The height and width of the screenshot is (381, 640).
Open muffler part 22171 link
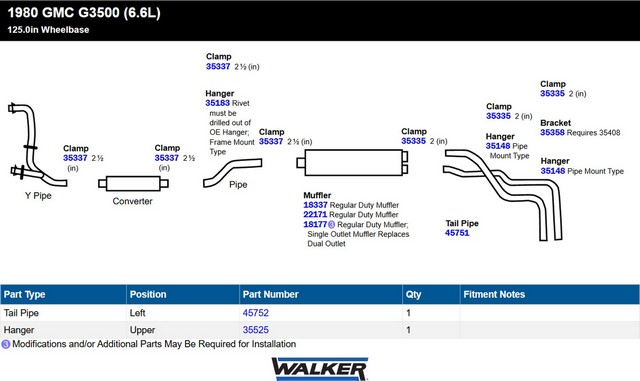[x=315, y=214]
